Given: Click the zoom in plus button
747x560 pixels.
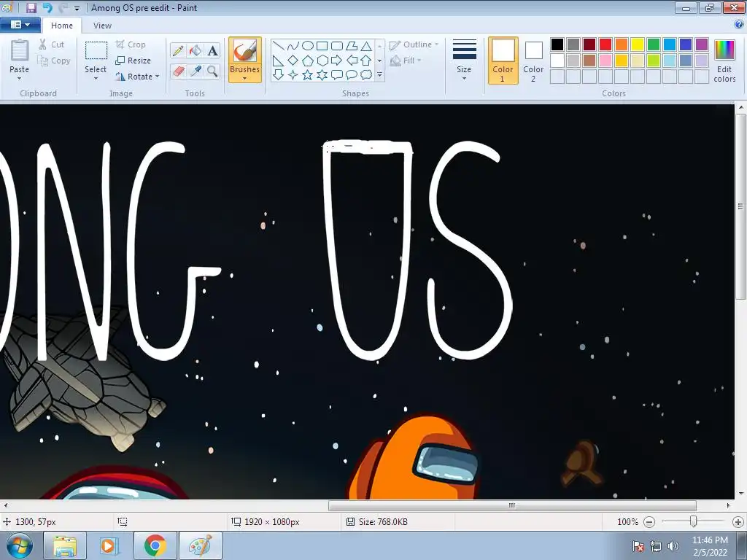Looking at the screenshot, I should [x=738, y=522].
